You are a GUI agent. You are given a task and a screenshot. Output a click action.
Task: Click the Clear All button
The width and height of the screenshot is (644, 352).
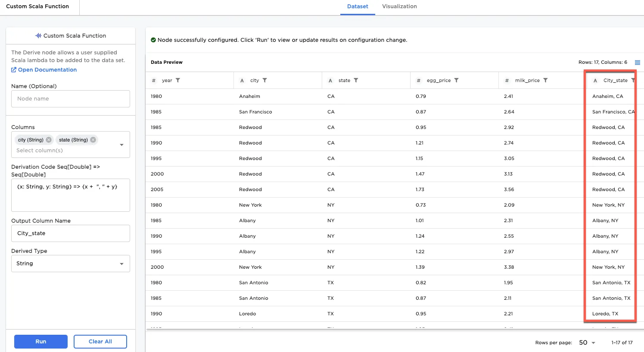[100, 342]
